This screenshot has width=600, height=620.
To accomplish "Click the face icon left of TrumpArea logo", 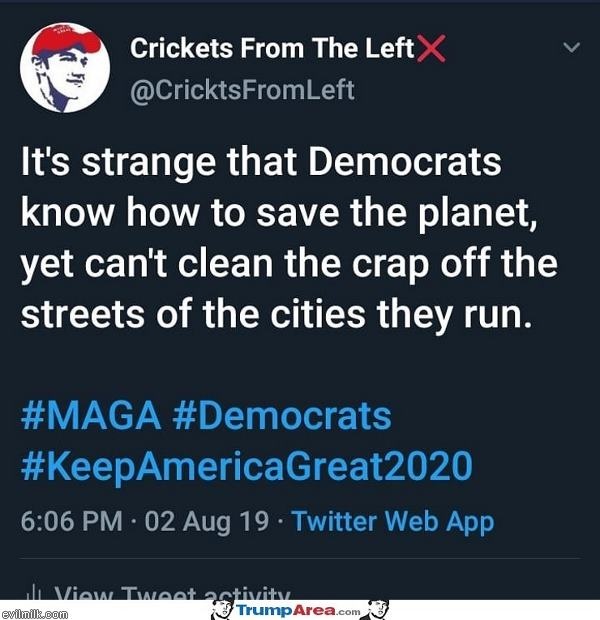I will click(223, 609).
